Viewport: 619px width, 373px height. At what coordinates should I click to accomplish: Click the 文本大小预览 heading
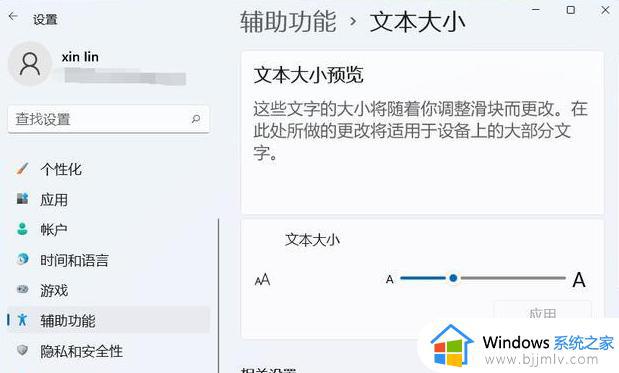(308, 75)
